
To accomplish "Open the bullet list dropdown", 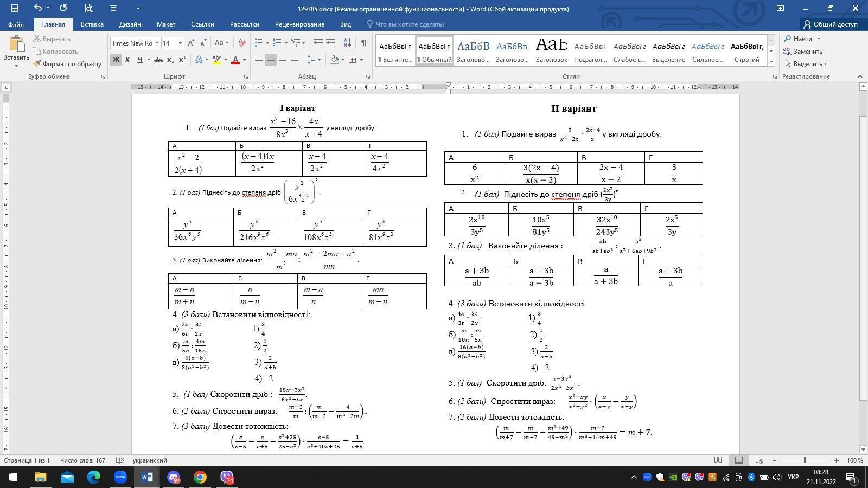I will click(268, 43).
